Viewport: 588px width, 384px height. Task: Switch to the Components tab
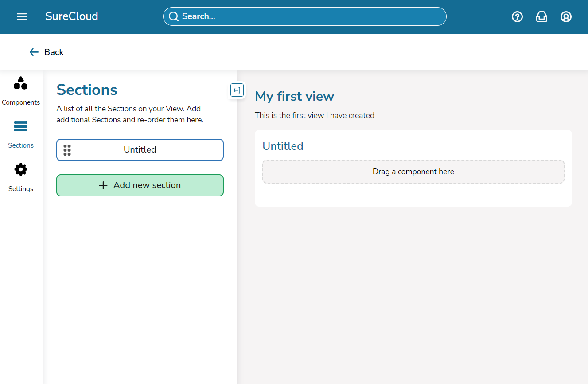click(21, 91)
